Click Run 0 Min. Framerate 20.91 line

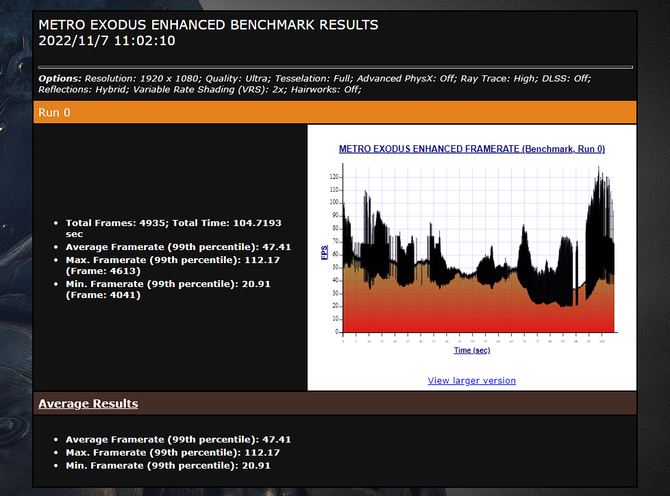(x=168, y=289)
